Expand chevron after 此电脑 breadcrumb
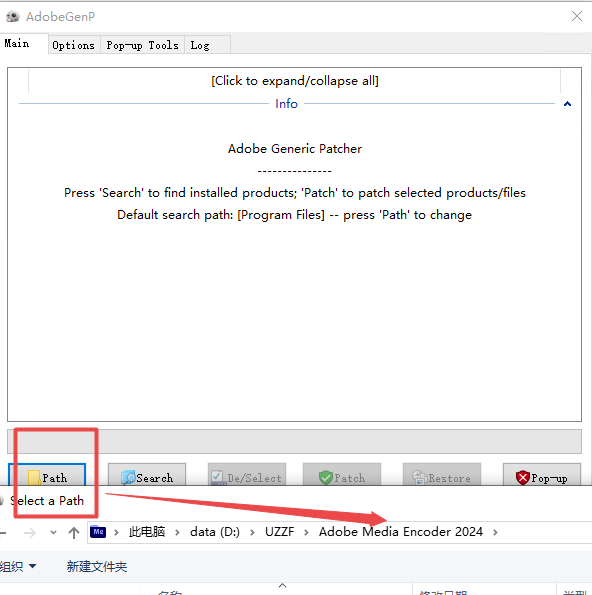Screen dimensions: 592x595 [177, 532]
